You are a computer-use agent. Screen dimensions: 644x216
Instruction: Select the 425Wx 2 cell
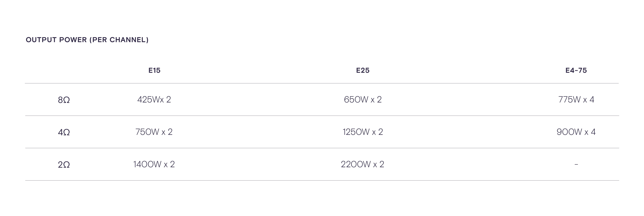154,100
